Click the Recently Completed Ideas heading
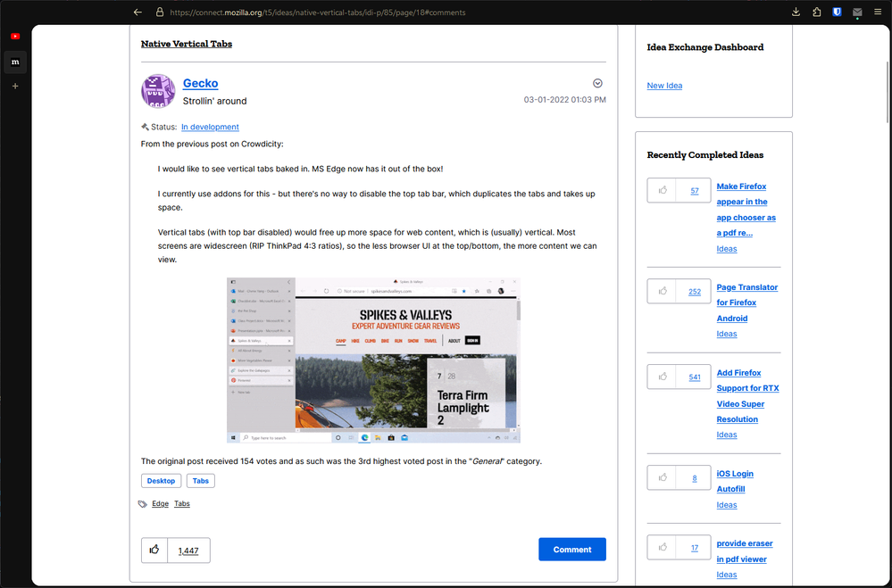The height and width of the screenshot is (588, 892). pos(704,154)
